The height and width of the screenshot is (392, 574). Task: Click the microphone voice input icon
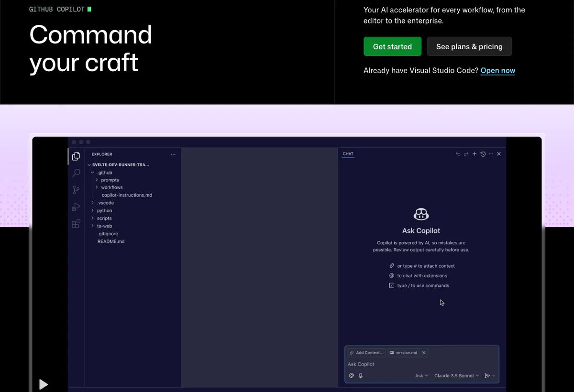(361, 376)
